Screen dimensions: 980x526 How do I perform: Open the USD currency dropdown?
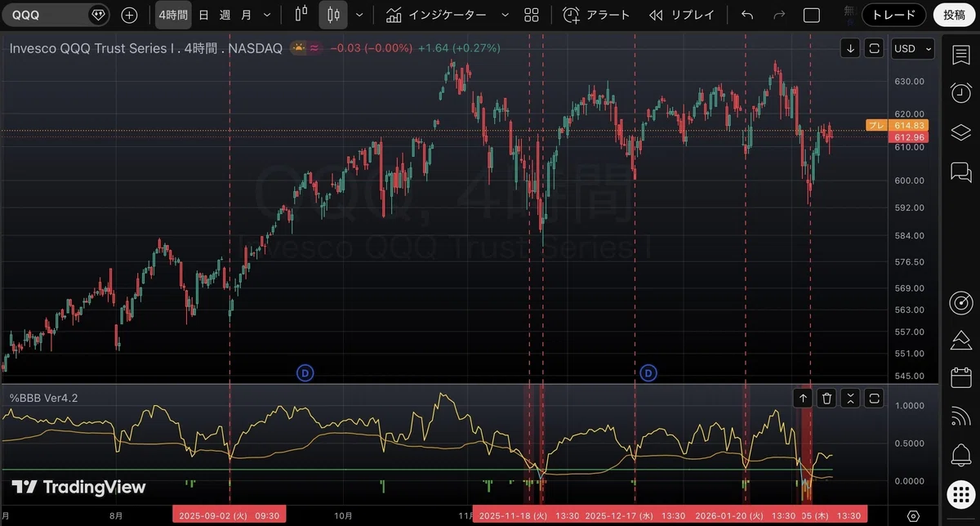click(913, 48)
